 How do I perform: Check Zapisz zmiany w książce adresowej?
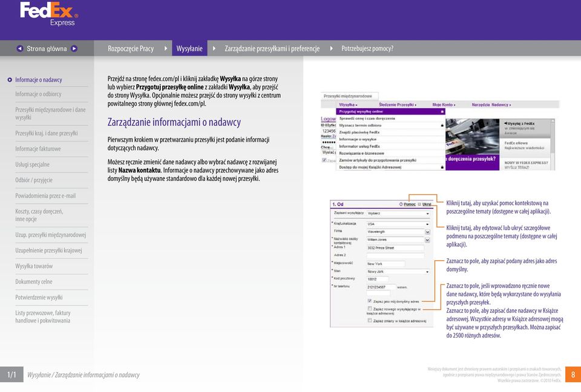[x=369, y=321]
